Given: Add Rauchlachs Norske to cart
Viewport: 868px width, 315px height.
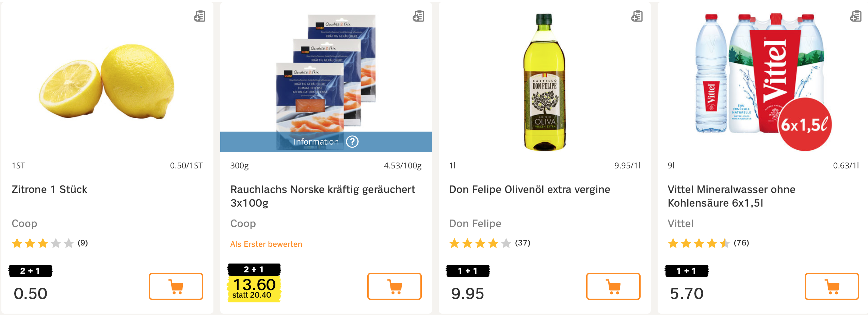Looking at the screenshot, I should point(394,286).
